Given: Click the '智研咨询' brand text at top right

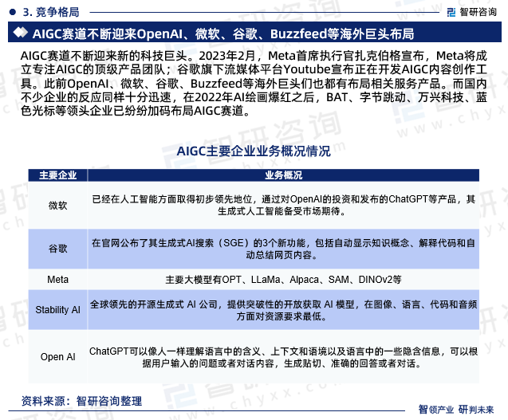Looking at the screenshot, I should coord(478,12).
